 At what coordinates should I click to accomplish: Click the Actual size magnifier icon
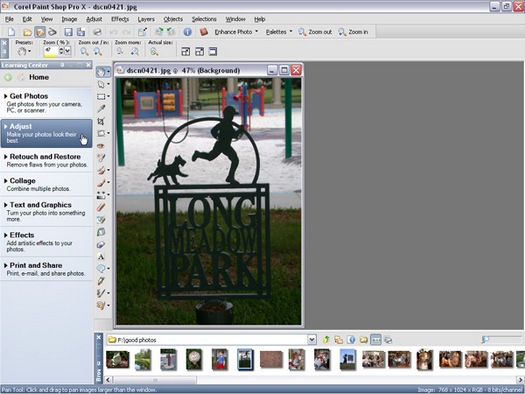pyautogui.click(x=154, y=52)
